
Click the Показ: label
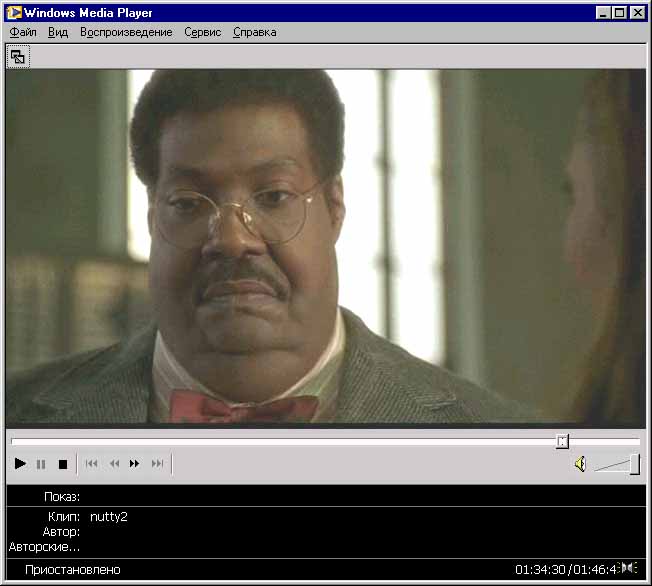(62, 497)
